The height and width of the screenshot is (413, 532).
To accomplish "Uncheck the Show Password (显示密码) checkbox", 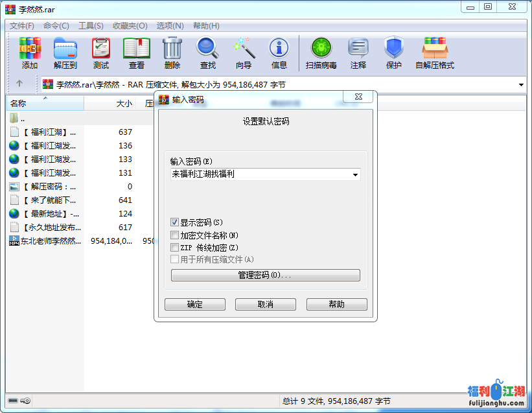I will click(x=174, y=222).
